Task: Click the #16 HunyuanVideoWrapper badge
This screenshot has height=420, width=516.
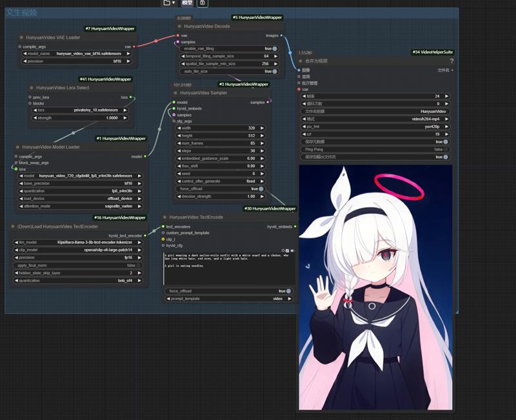Action: [120, 218]
